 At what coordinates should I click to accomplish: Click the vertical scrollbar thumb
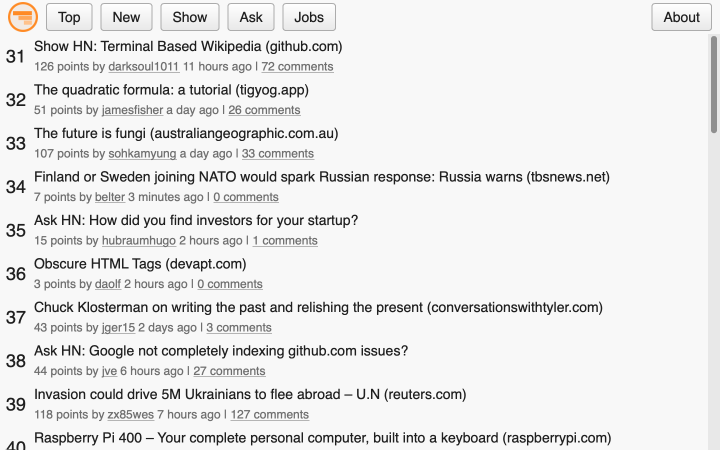(714, 84)
